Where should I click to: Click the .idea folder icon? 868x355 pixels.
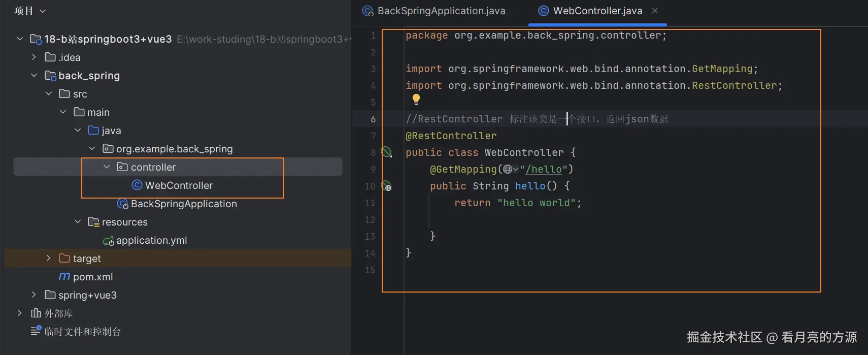pos(50,57)
